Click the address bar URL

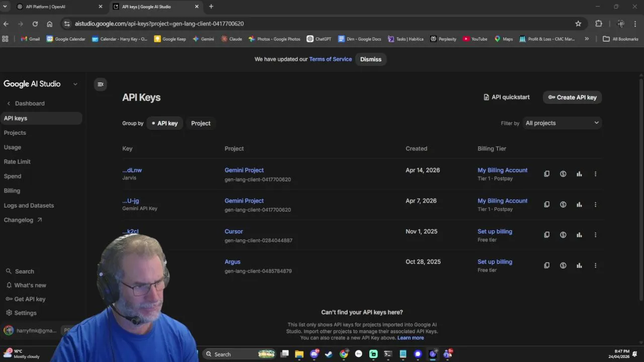pos(159,24)
